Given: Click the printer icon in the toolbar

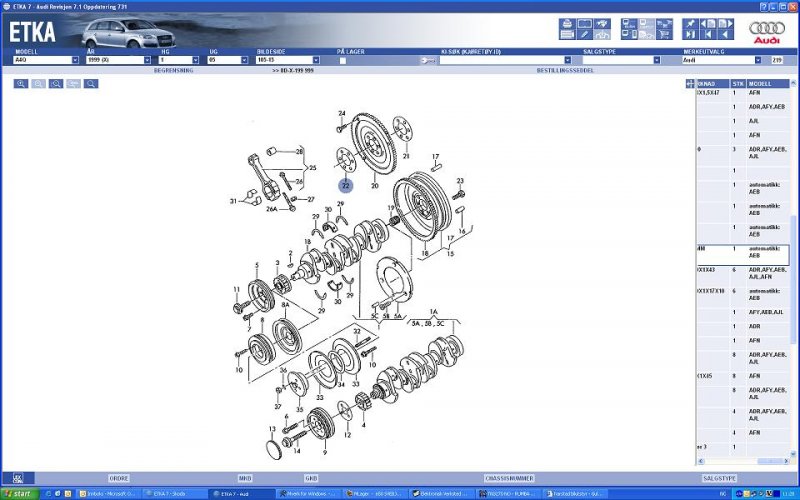Looking at the screenshot, I should point(567,23).
